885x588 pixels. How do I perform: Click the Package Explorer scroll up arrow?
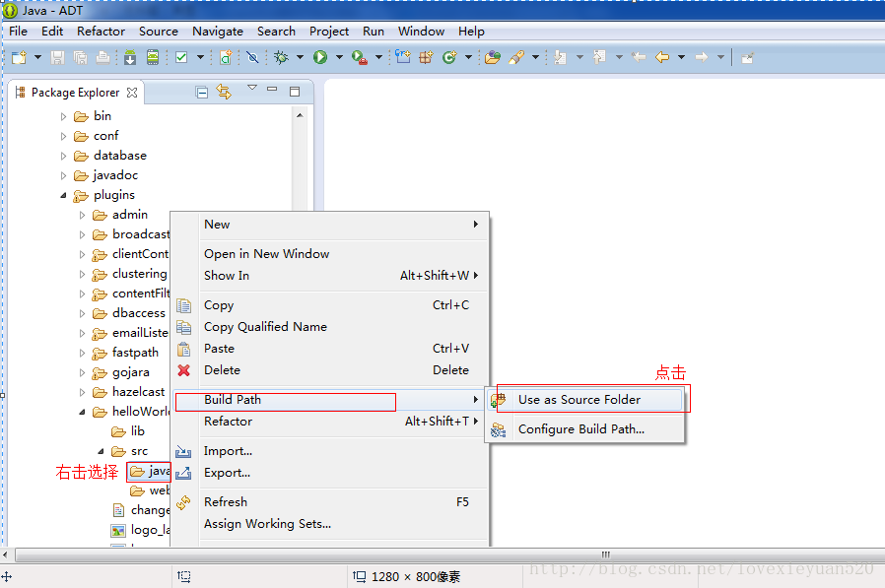tap(300, 115)
